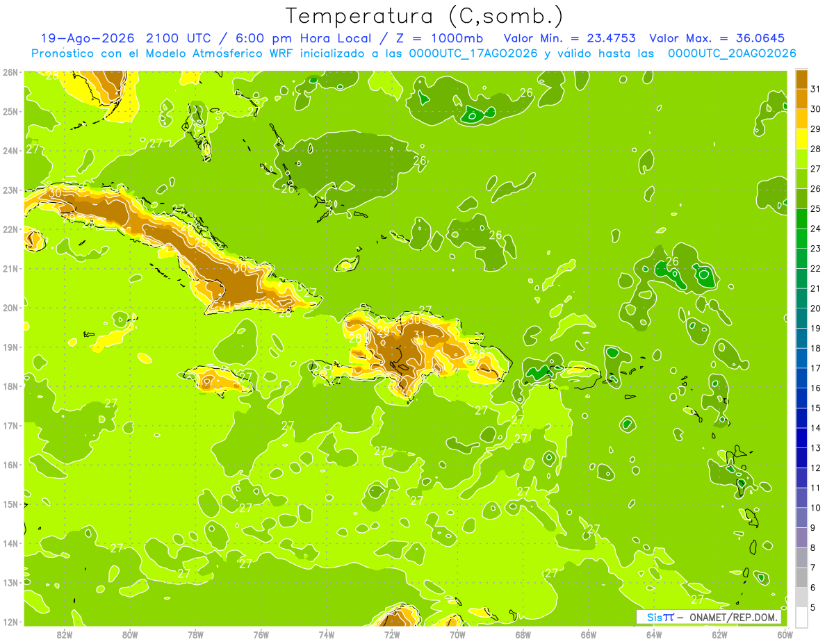This screenshot has height=644, width=834.
Task: Click the color scale label "31"
Action: pyautogui.click(x=816, y=89)
